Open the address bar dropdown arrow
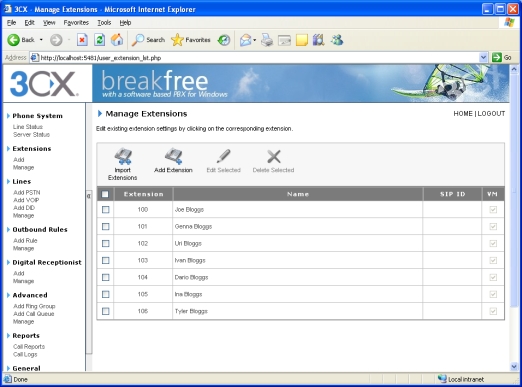The image size is (522, 387). 483,58
